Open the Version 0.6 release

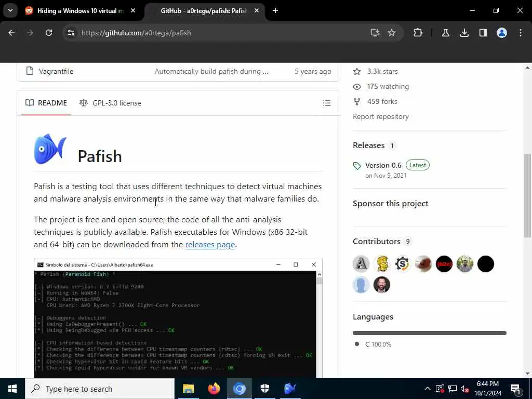coord(383,165)
